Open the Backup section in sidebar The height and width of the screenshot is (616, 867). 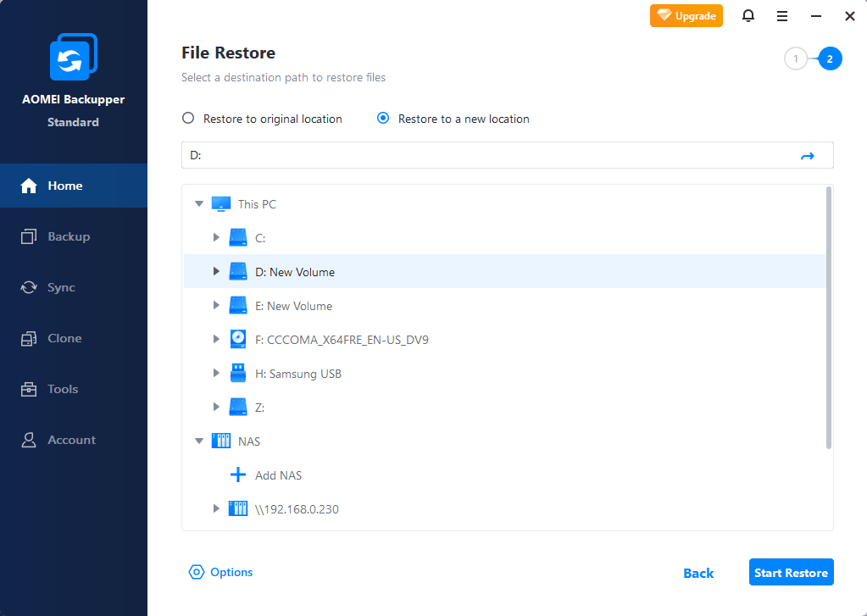point(68,236)
